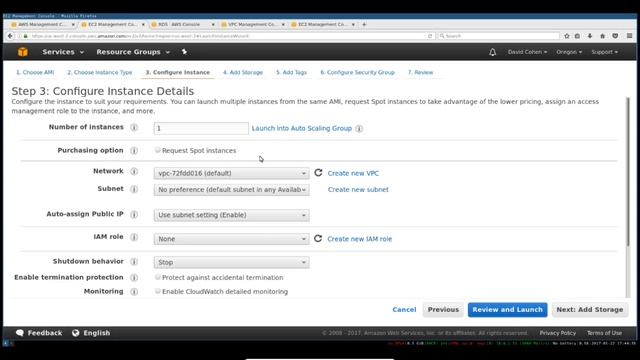Refresh the IAM role list

tap(318, 238)
